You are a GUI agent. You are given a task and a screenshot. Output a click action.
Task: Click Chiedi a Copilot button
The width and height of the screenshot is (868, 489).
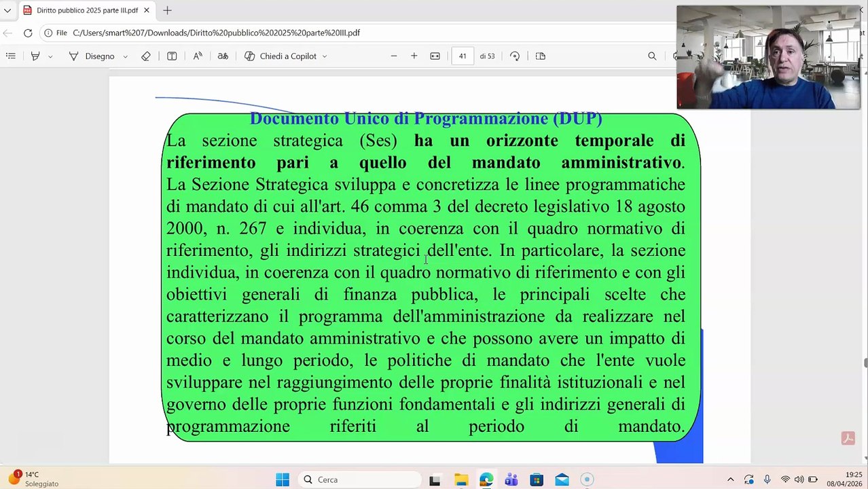point(281,56)
